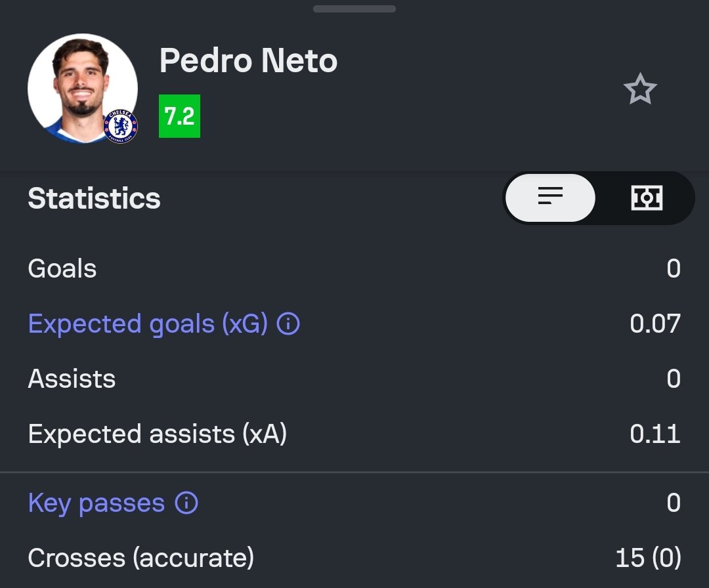709x588 pixels.
Task: Tap the favorite star icon
Action: [x=640, y=89]
